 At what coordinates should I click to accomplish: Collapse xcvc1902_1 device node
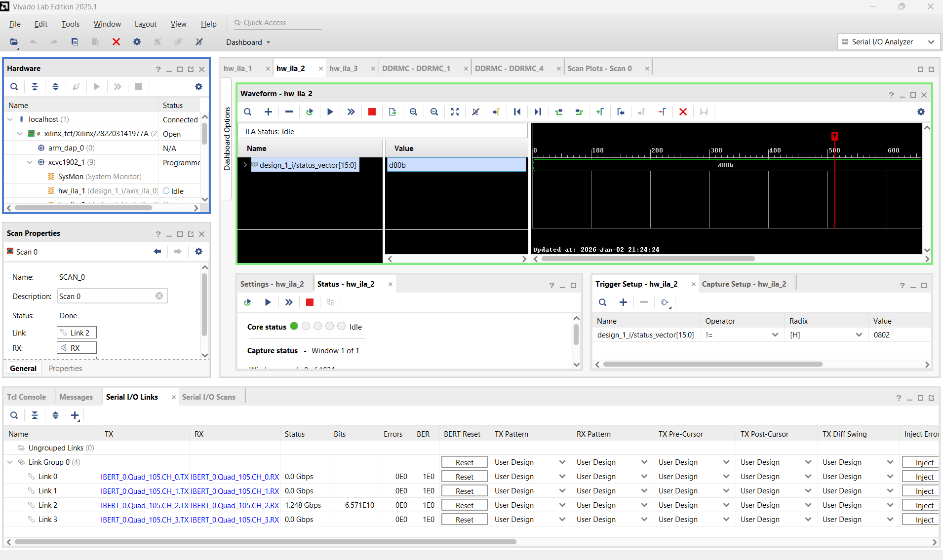(x=30, y=162)
